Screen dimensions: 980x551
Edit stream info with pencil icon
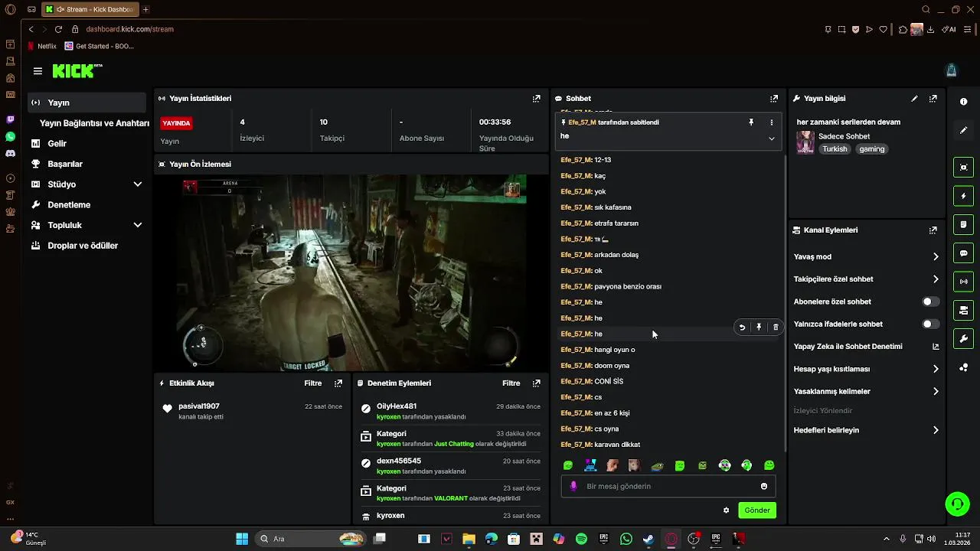[914, 99]
